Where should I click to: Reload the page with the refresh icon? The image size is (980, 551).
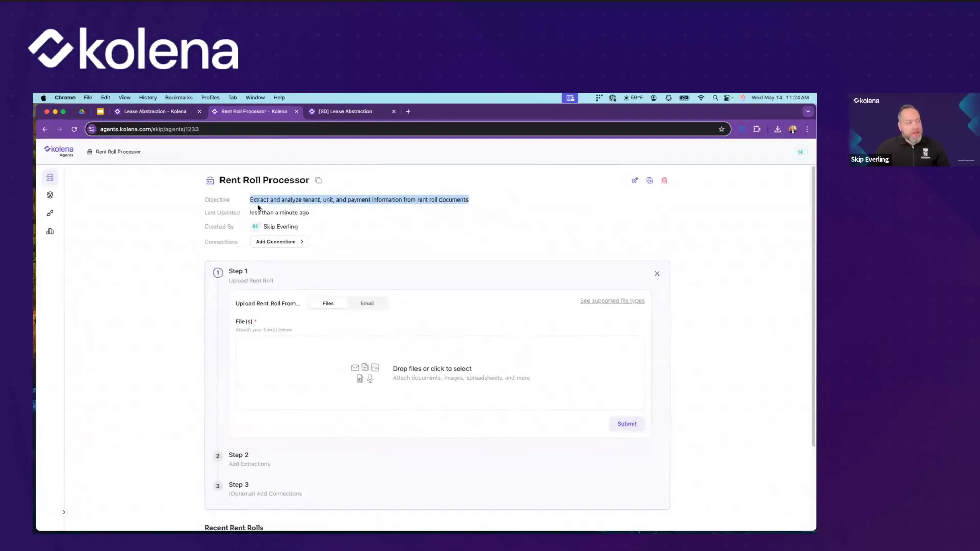tap(75, 129)
